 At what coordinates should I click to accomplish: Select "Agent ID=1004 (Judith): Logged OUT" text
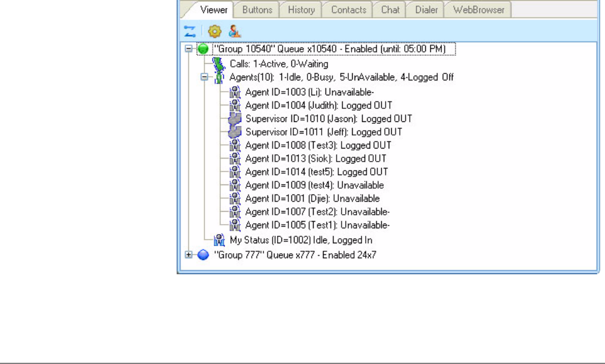point(319,105)
